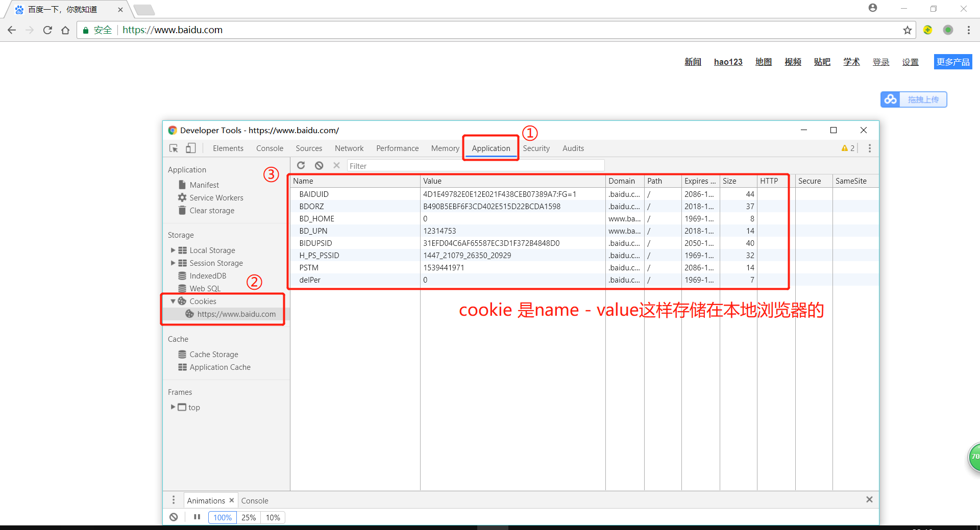Switch to the Audits tab
The width and height of the screenshot is (980, 530).
[x=573, y=148]
